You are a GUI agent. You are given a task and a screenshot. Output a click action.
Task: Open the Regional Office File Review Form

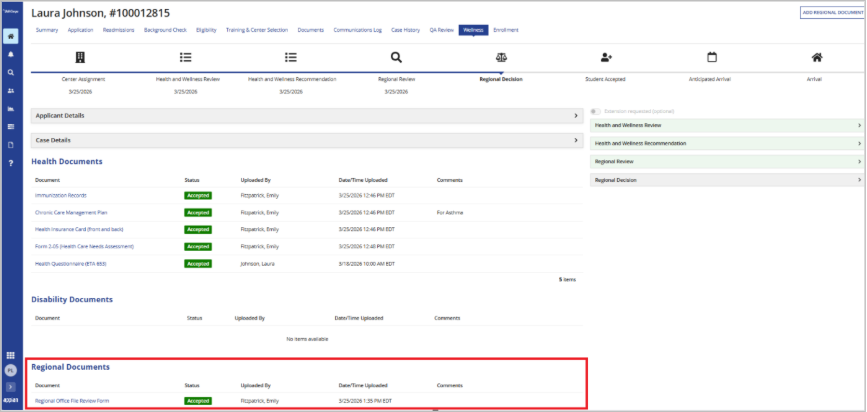coord(72,400)
